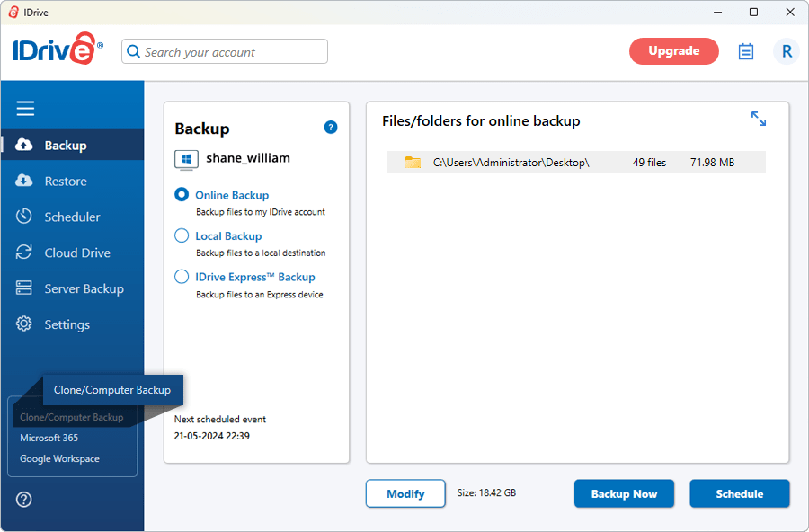Click the Backup Now button
Viewport: 809px width, 532px height.
[x=624, y=494]
